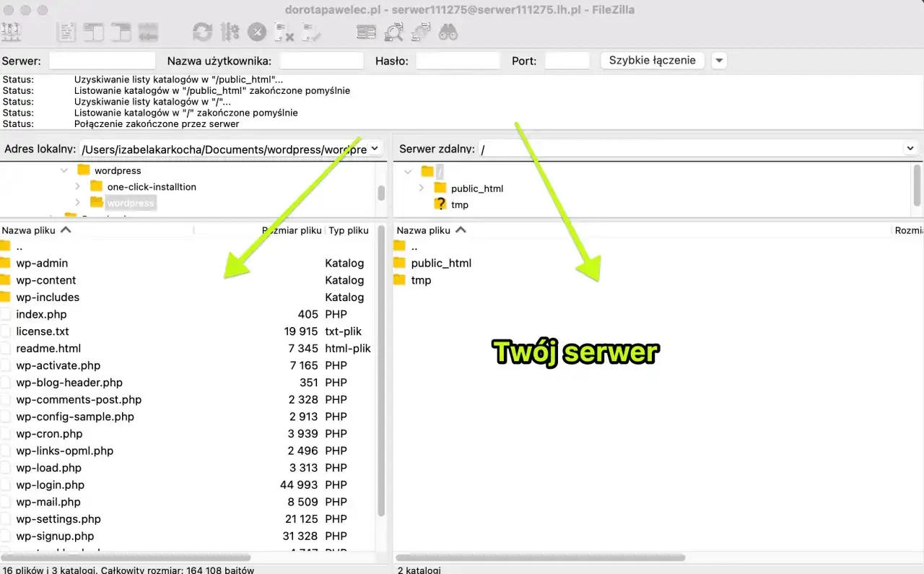Open the Site Manager
This screenshot has height=574, width=924.
(x=12, y=32)
